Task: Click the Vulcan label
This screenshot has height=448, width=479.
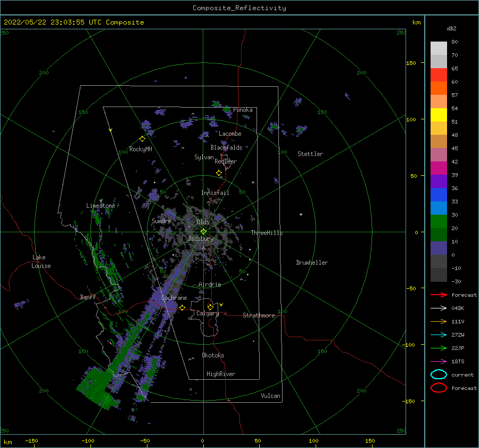Action: [x=270, y=396]
